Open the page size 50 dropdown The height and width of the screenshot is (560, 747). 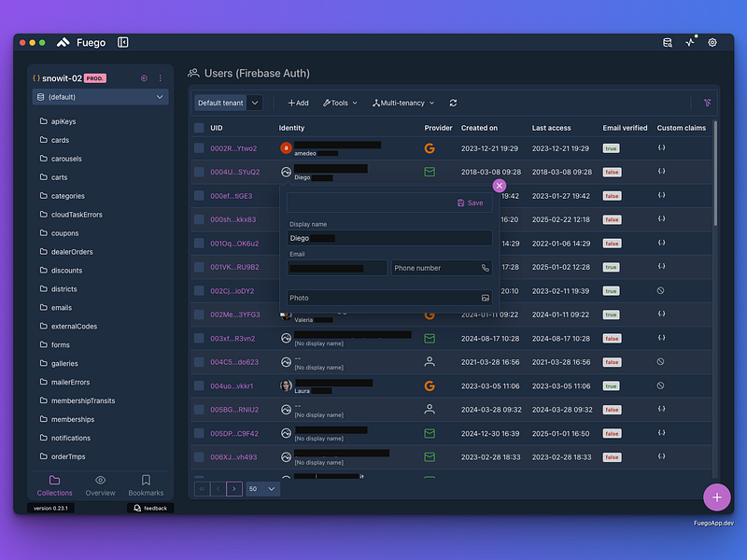262,488
